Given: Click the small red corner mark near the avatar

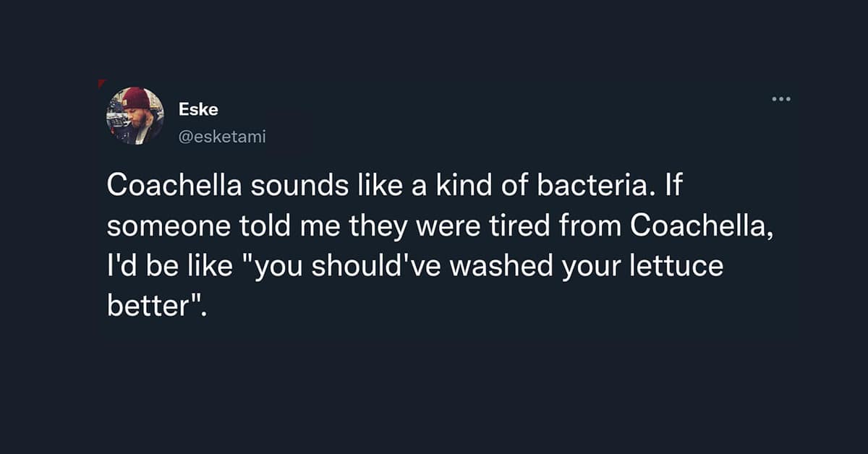Looking at the screenshot, I should pos(102,83).
